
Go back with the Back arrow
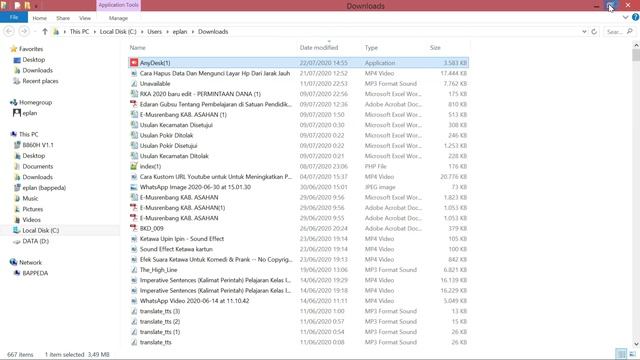pos(9,31)
